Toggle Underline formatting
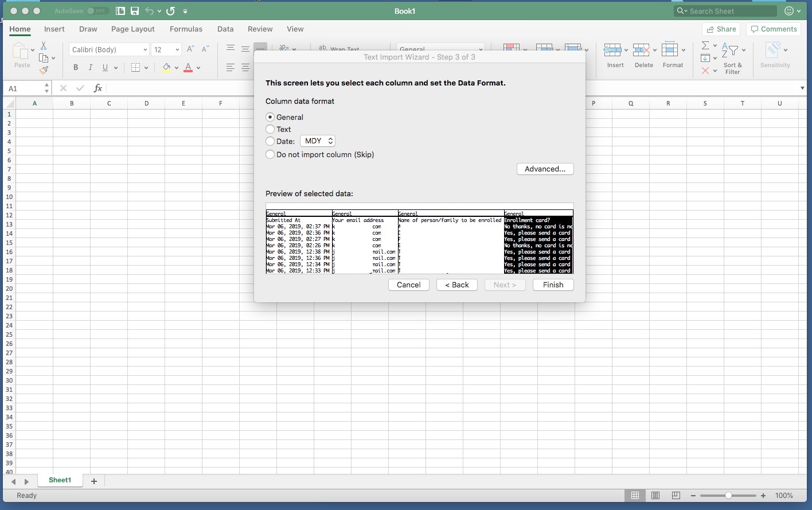The image size is (812, 510). [x=105, y=68]
